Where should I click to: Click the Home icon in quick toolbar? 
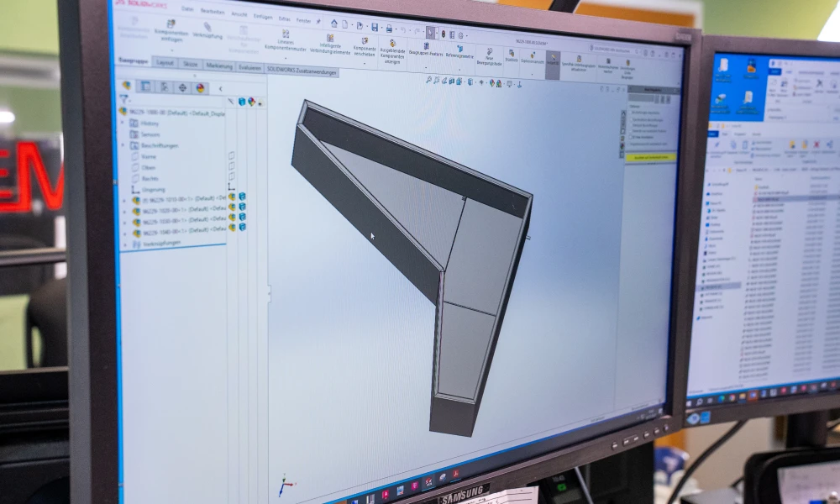(x=334, y=24)
